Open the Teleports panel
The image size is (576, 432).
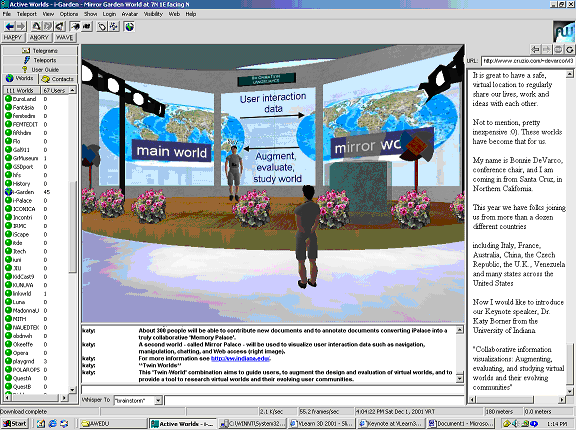point(40,60)
